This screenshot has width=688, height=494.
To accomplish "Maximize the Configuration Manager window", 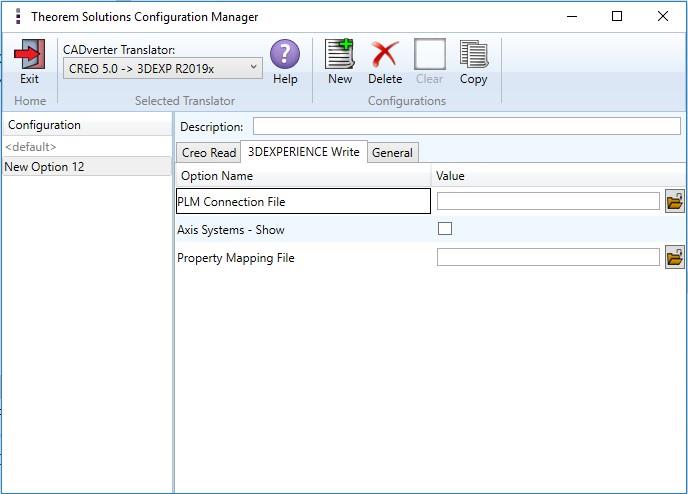I will 617,17.
